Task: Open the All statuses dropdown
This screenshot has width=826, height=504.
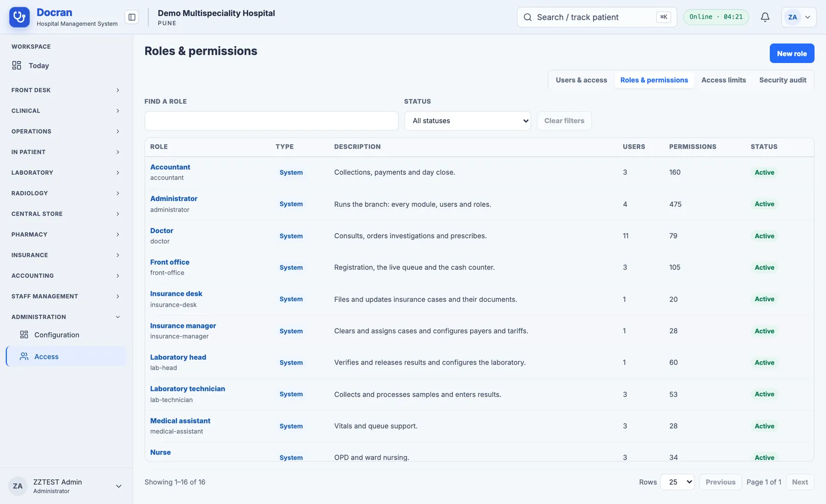Action: [x=468, y=121]
